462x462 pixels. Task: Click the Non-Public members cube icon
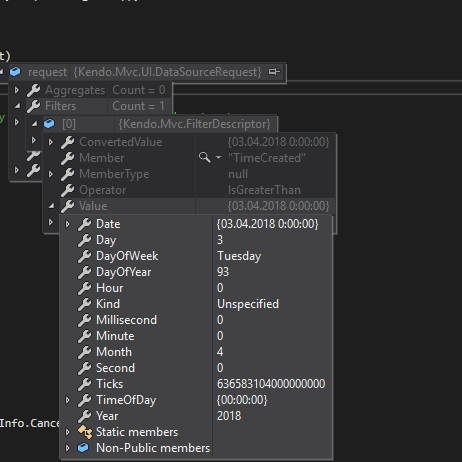(x=83, y=448)
